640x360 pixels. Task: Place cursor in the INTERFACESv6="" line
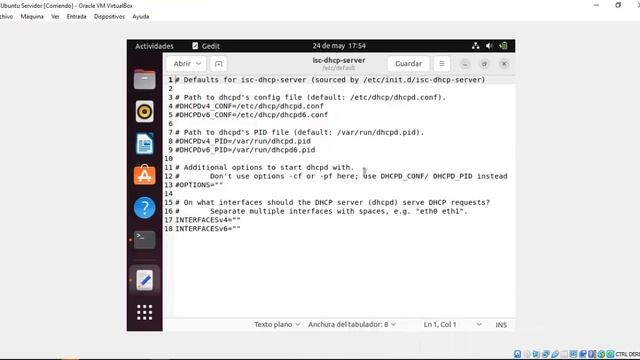click(208, 229)
